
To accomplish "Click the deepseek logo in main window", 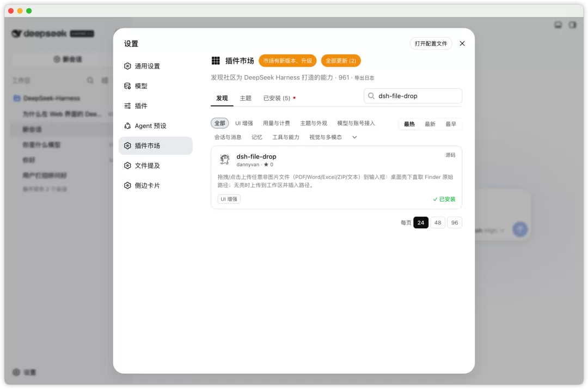I will tap(39, 33).
